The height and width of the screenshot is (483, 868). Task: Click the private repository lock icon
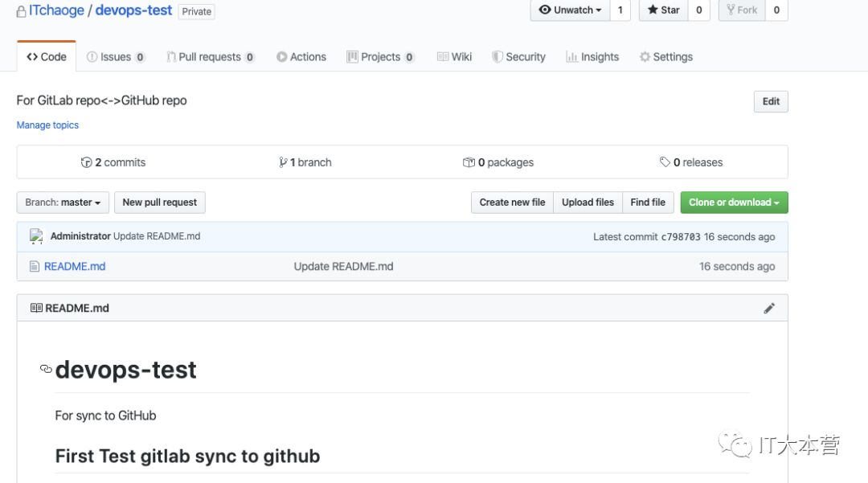click(21, 11)
